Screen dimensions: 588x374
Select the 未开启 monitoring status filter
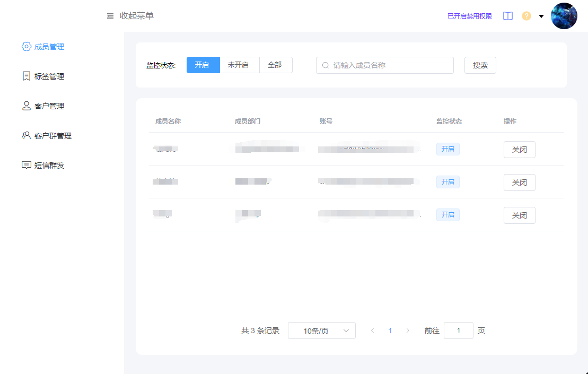tap(239, 65)
